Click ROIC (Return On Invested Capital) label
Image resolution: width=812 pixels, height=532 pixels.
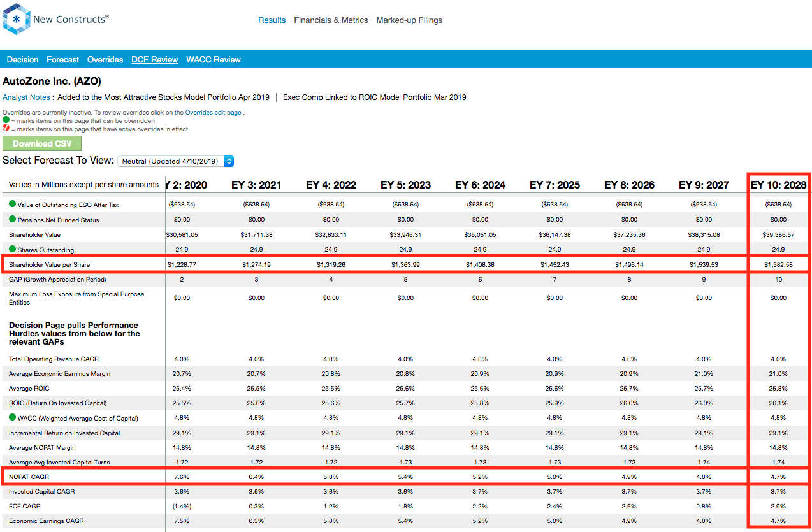coord(57,403)
